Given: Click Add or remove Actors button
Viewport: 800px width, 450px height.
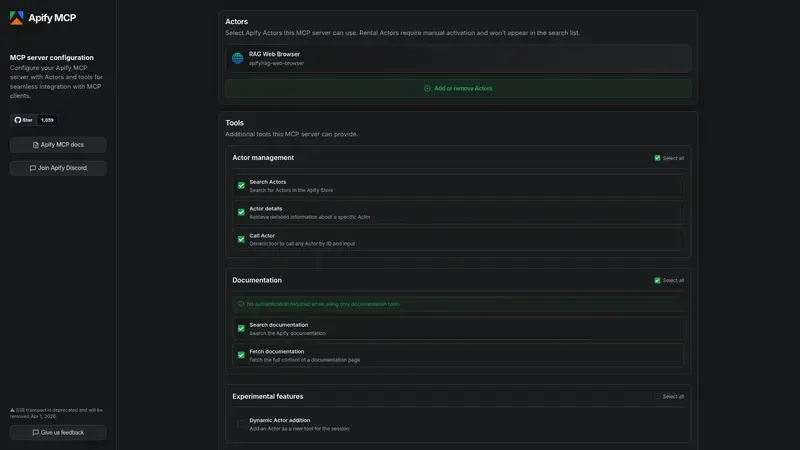Looking at the screenshot, I should coord(458,88).
